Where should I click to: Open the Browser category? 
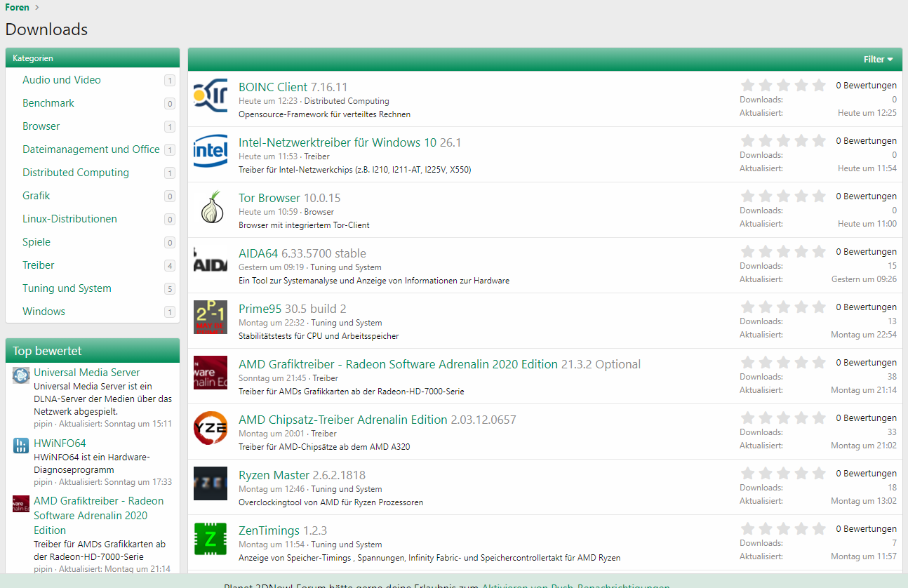(x=41, y=126)
